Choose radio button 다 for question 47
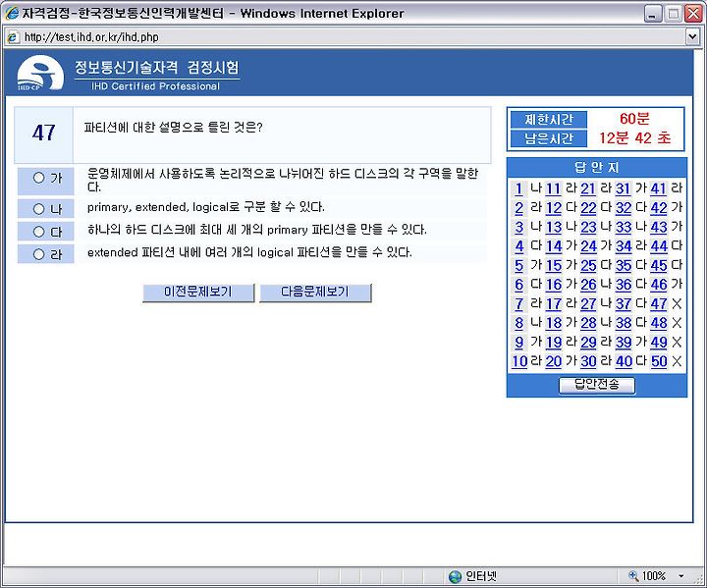This screenshot has height=588, width=707. 38,232
